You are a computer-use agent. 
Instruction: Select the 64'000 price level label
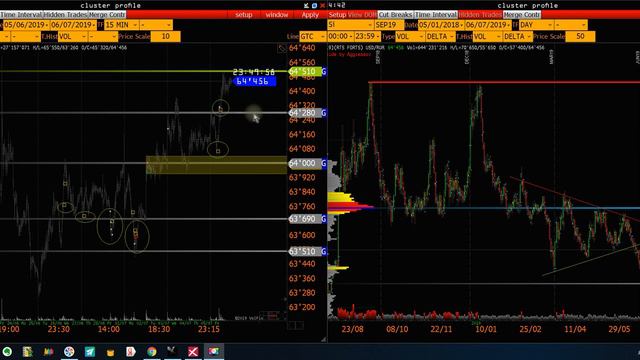pyautogui.click(x=305, y=163)
